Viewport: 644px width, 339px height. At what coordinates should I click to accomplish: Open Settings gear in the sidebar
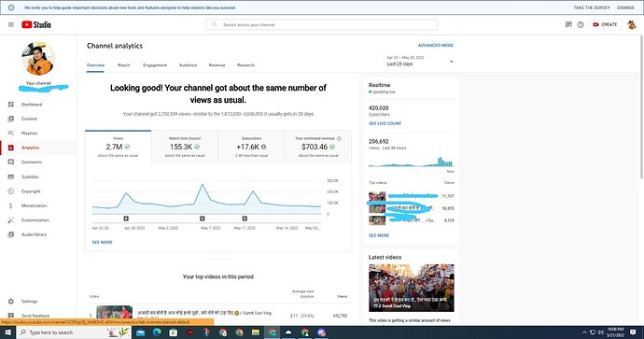click(x=11, y=302)
